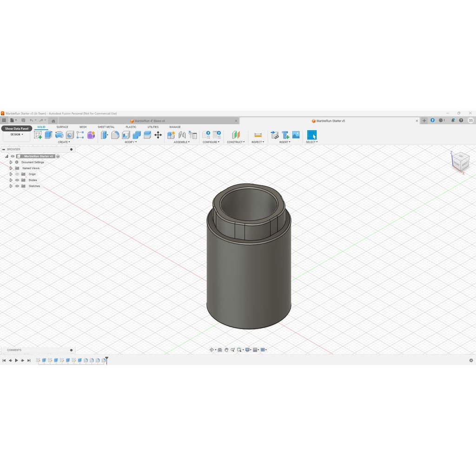Expand the Sketches folder
476x476 pixels.
11,186
